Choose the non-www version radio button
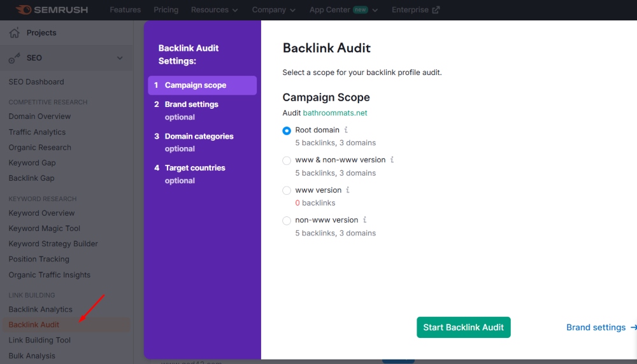The width and height of the screenshot is (637, 364). click(287, 221)
